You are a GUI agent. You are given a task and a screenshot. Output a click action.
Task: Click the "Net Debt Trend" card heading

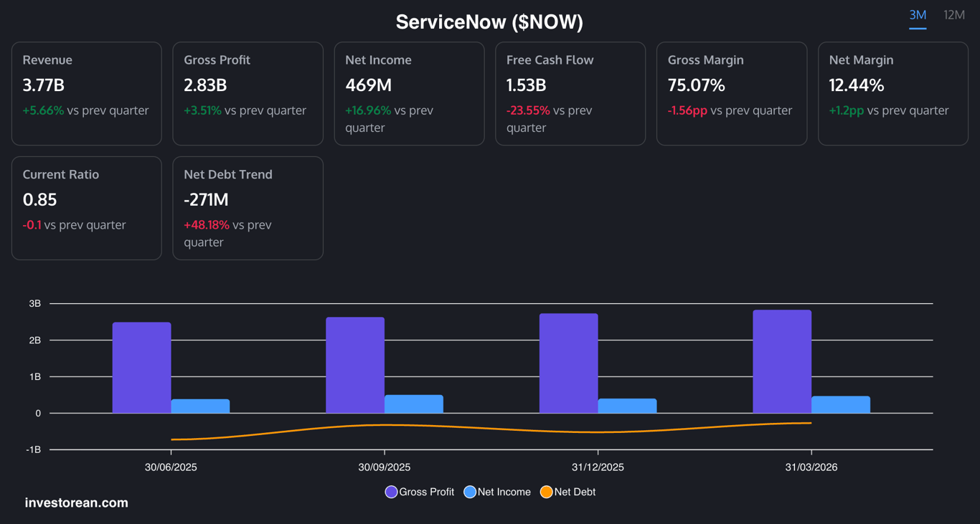[x=228, y=175]
